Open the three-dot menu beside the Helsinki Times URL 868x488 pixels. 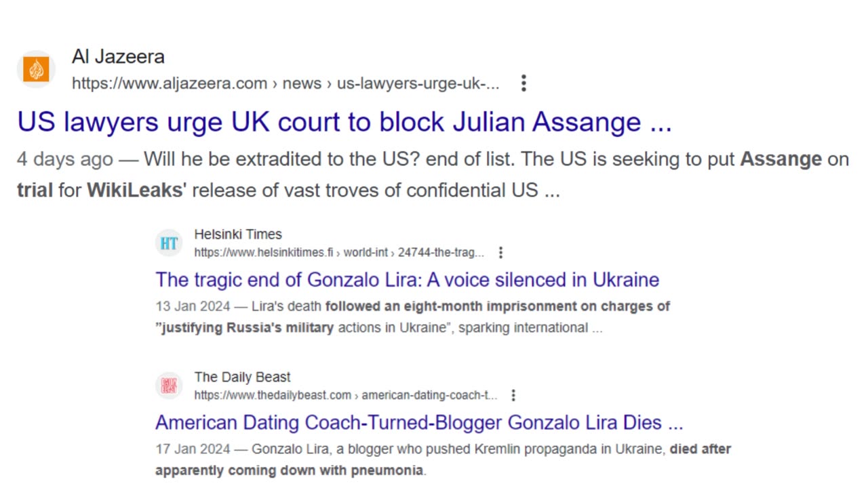pyautogui.click(x=500, y=252)
